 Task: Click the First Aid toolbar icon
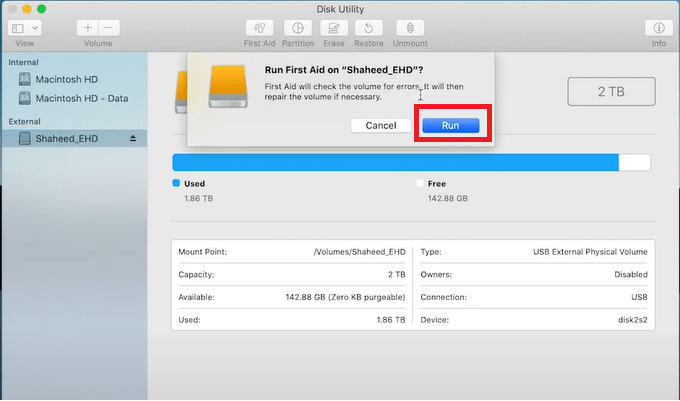259,29
